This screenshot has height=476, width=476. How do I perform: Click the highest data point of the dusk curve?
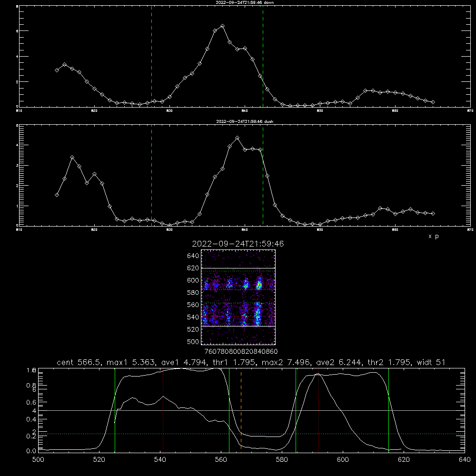(x=238, y=138)
